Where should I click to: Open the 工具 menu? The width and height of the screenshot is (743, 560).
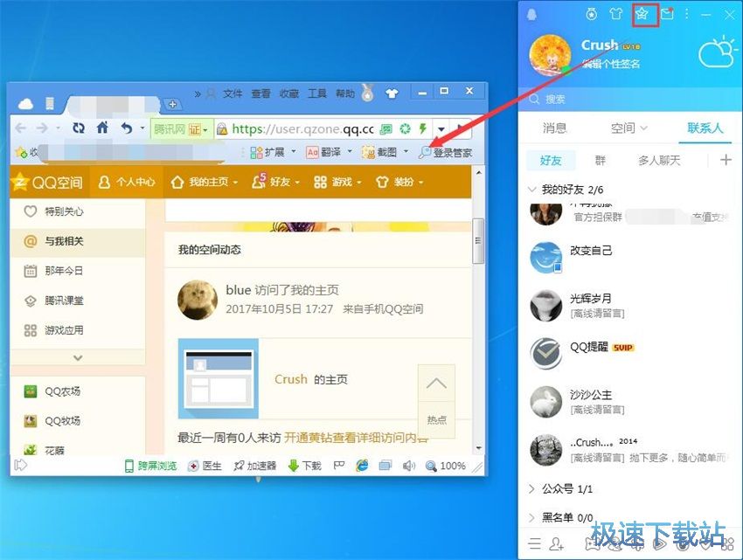click(317, 93)
